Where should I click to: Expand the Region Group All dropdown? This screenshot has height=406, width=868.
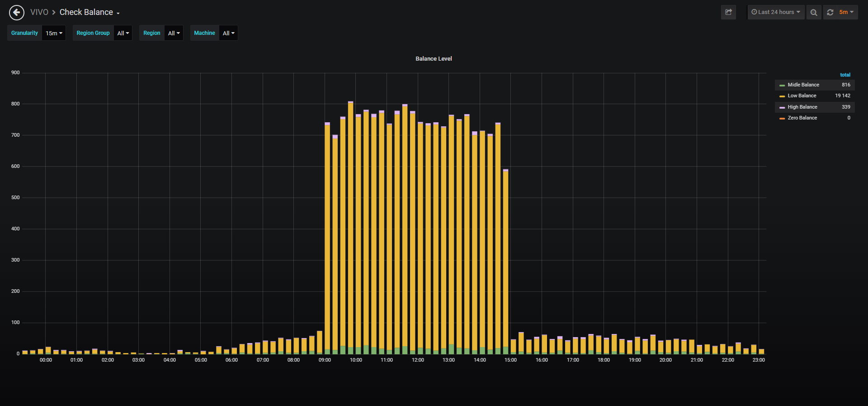click(x=123, y=33)
